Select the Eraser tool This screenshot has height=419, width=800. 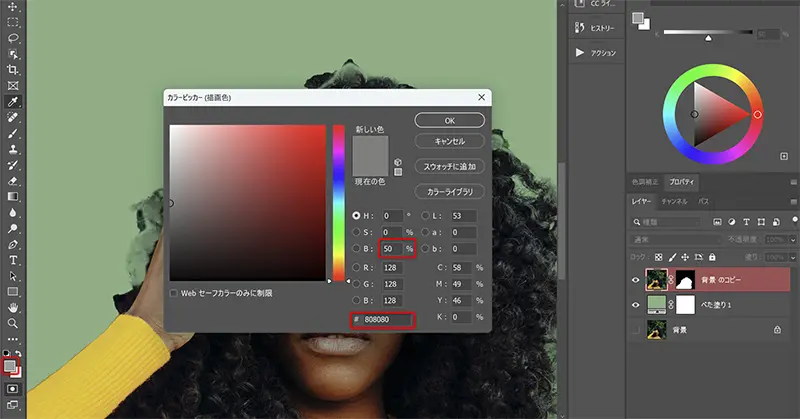[x=13, y=181]
